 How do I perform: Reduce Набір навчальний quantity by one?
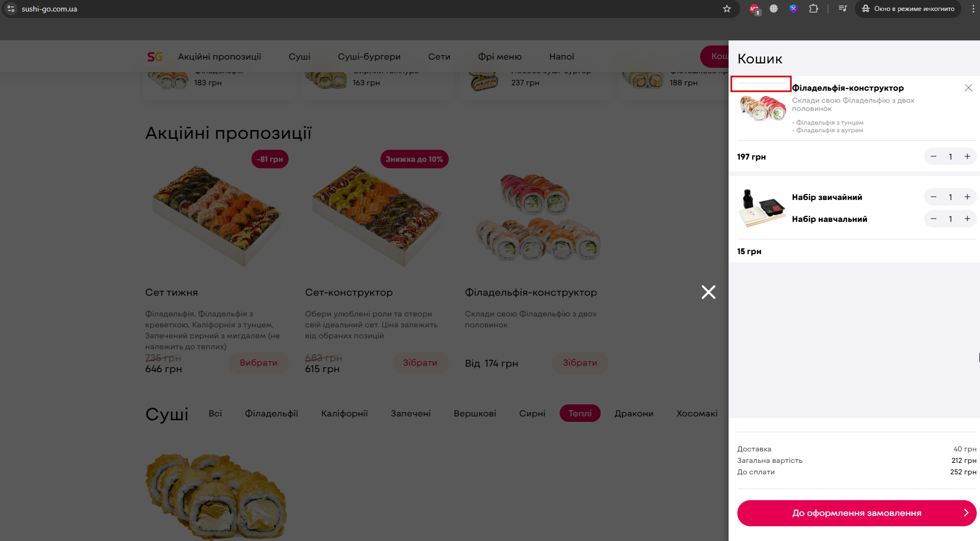934,219
